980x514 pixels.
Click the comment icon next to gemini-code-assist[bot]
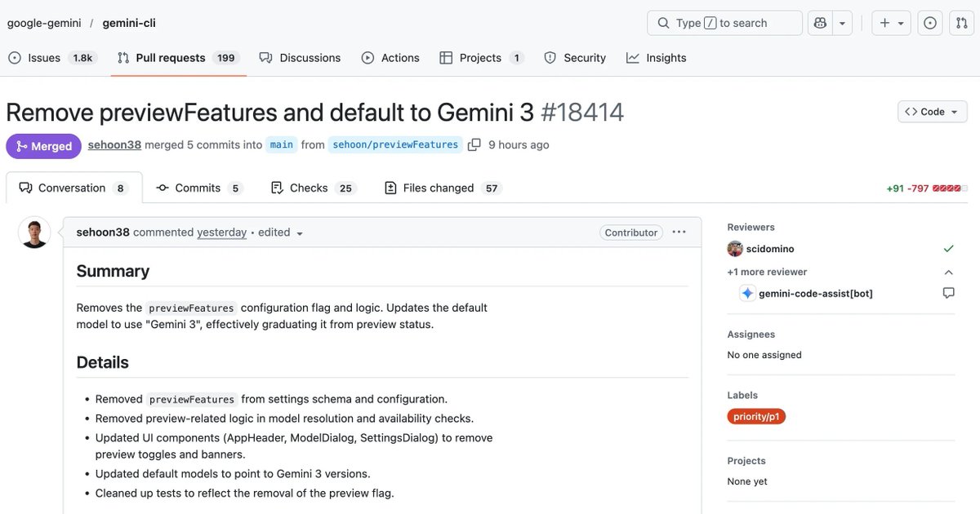pos(948,293)
